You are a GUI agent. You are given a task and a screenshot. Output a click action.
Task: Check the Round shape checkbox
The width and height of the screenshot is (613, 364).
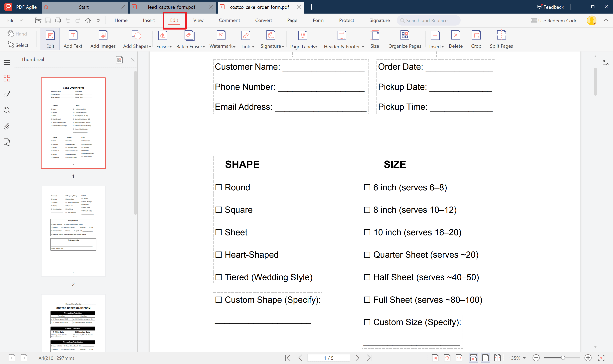[x=219, y=187]
